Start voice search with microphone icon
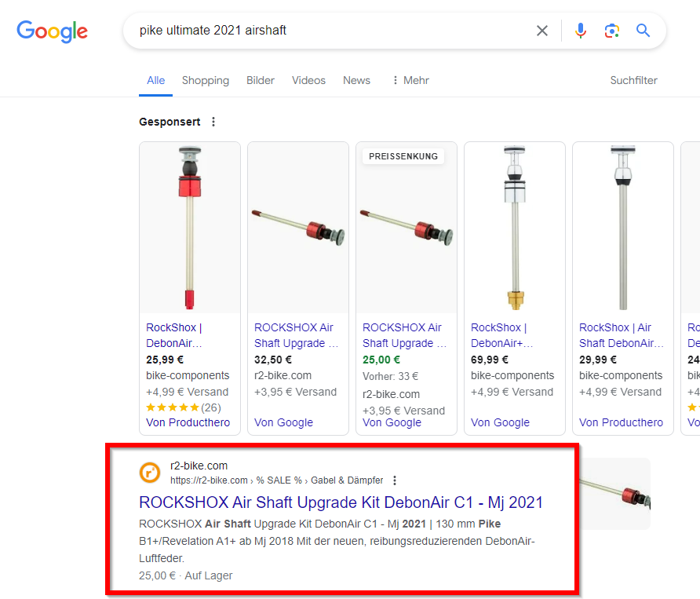700x599 pixels. [x=581, y=31]
